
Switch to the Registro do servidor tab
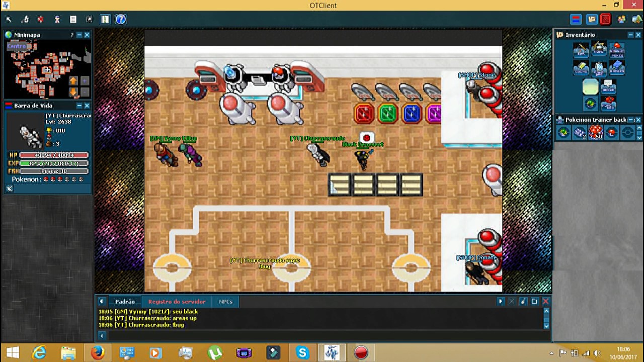pyautogui.click(x=177, y=302)
